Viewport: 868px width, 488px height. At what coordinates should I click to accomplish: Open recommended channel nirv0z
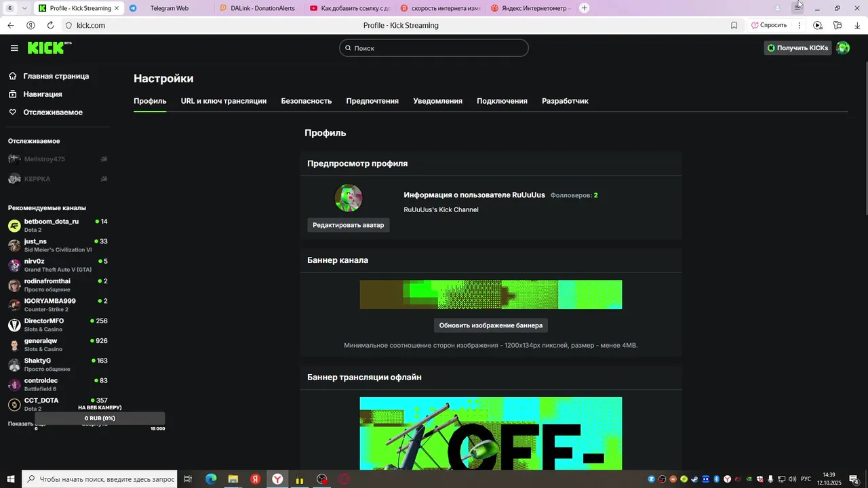click(58, 265)
